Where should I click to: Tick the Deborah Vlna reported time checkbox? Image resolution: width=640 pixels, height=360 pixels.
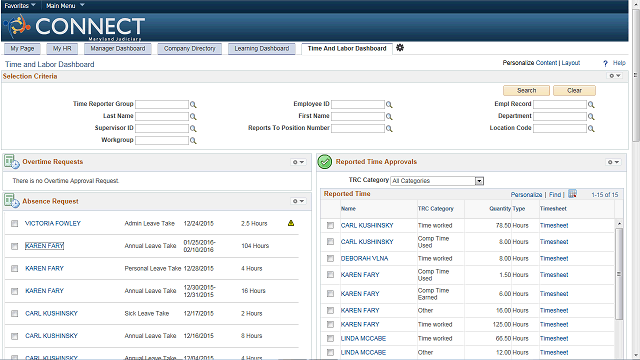(331, 258)
